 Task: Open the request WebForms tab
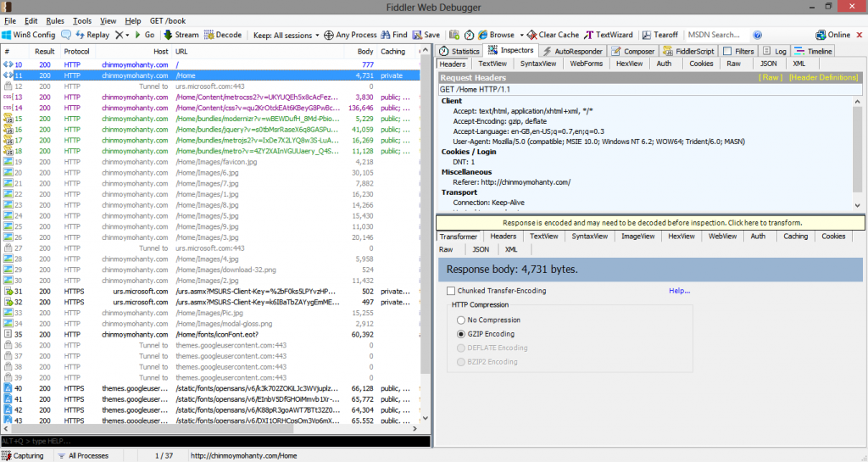587,64
